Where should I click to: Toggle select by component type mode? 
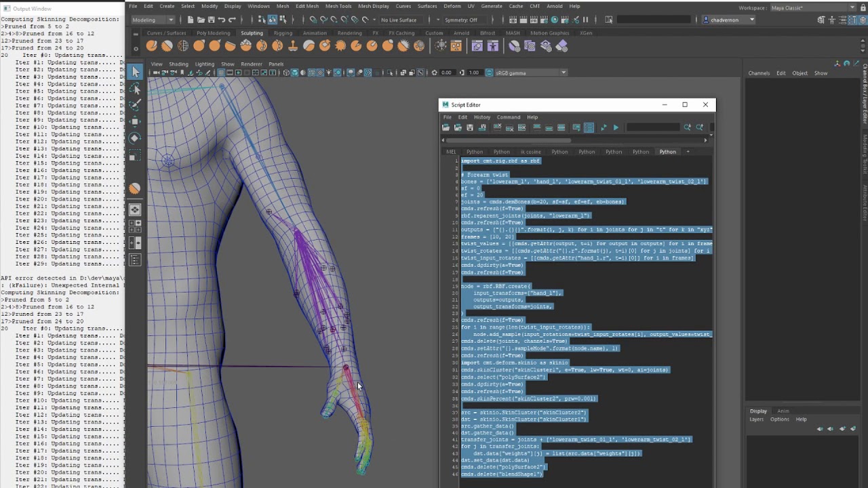tap(282, 20)
